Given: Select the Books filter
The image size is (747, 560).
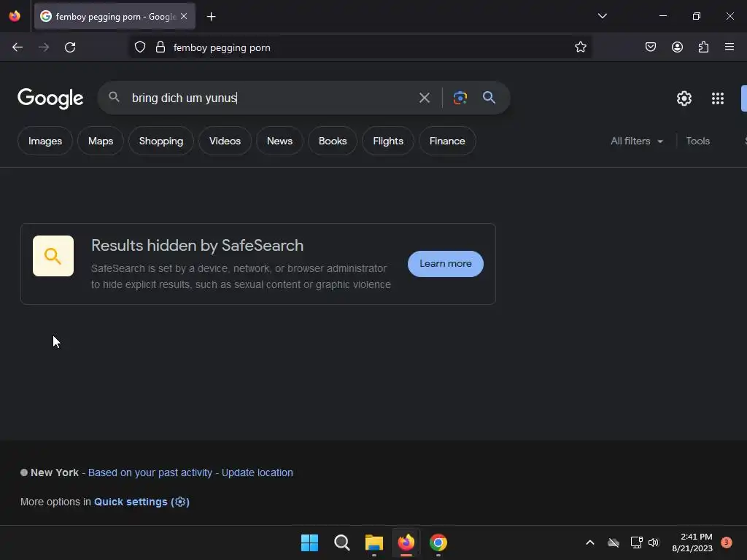Looking at the screenshot, I should coord(333,141).
